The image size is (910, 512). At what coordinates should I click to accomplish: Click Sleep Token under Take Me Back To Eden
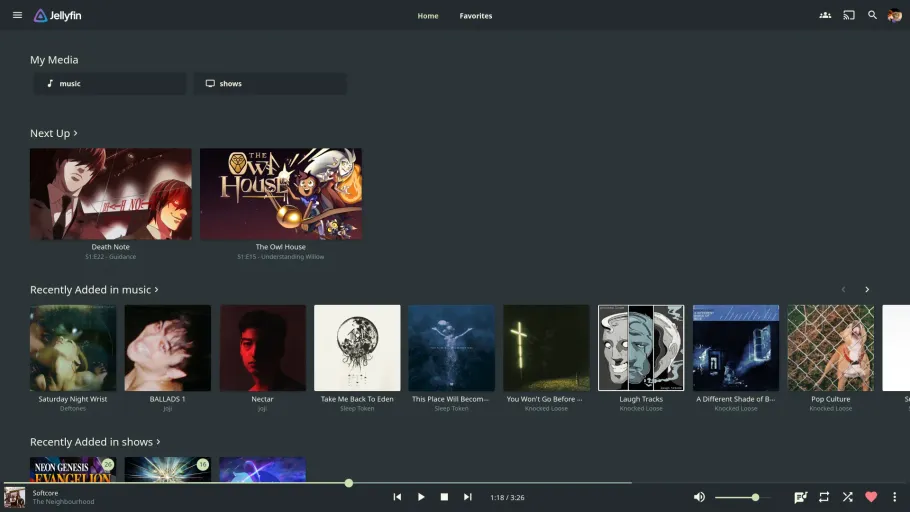[357, 409]
